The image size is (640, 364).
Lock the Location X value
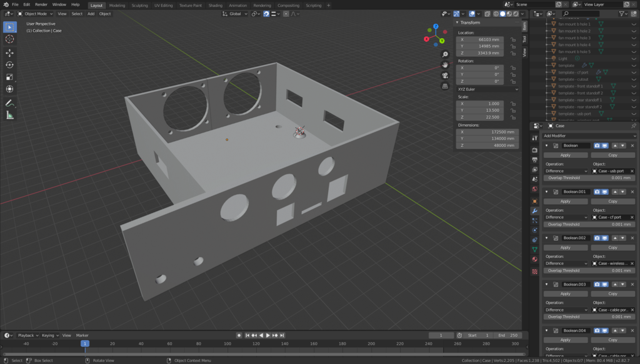[x=513, y=39]
